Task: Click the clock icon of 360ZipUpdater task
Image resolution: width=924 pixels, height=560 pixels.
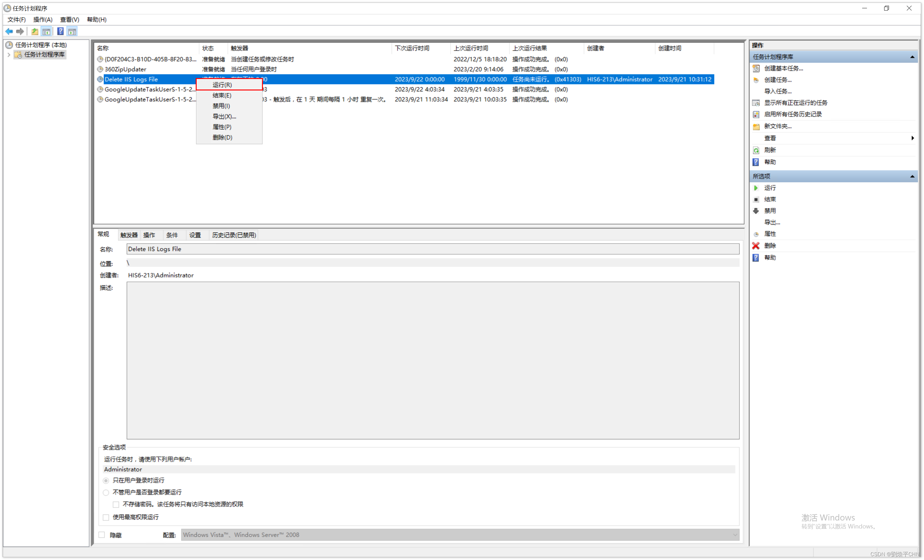Action: tap(100, 69)
